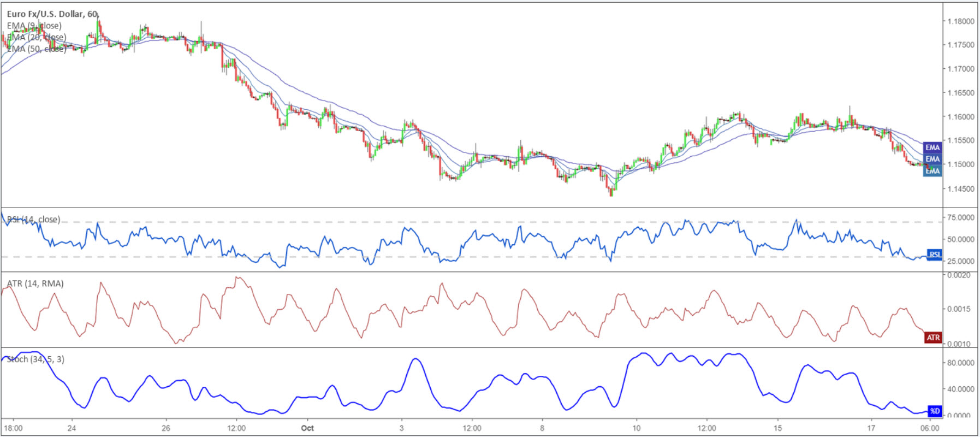Image resolution: width=980 pixels, height=437 pixels.
Task: Click the 06:00 time axis label
Action: (x=930, y=428)
